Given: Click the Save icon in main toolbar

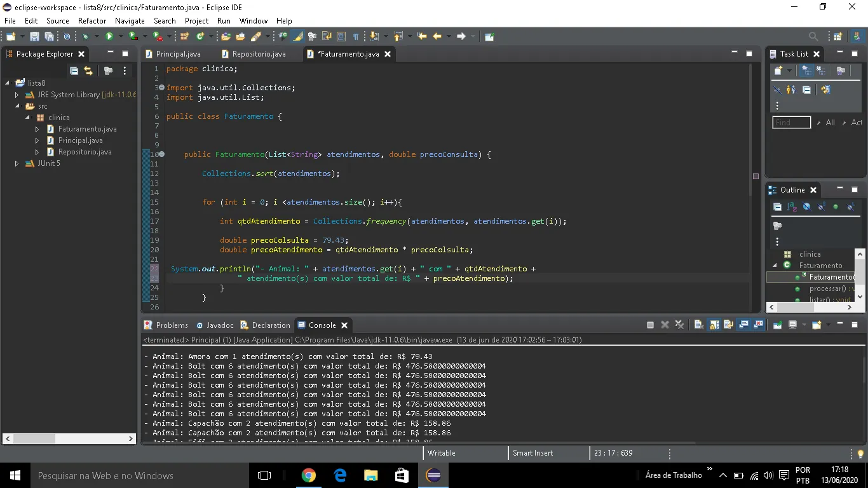Looking at the screenshot, I should (x=34, y=37).
